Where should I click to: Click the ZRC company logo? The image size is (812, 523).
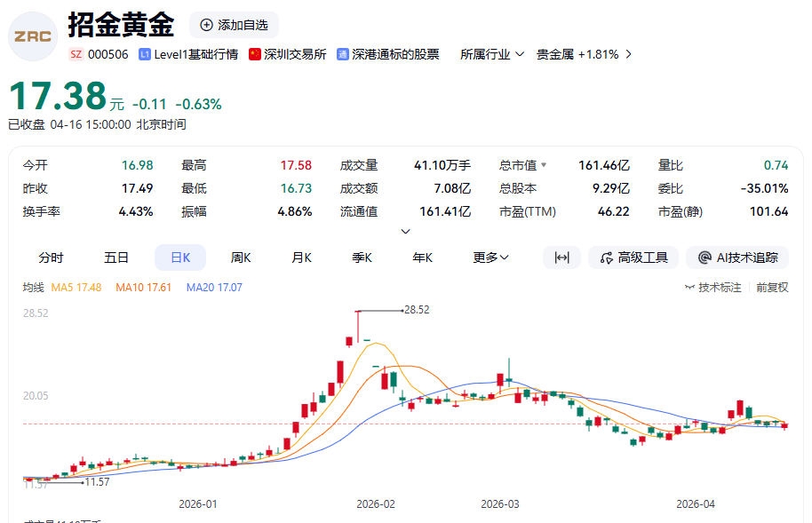33,36
